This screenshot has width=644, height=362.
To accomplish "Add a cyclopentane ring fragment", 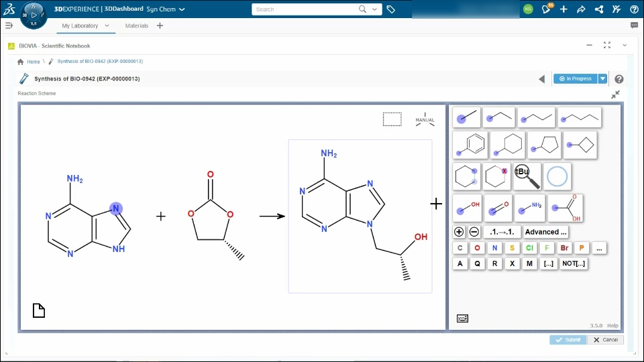I will (x=544, y=145).
